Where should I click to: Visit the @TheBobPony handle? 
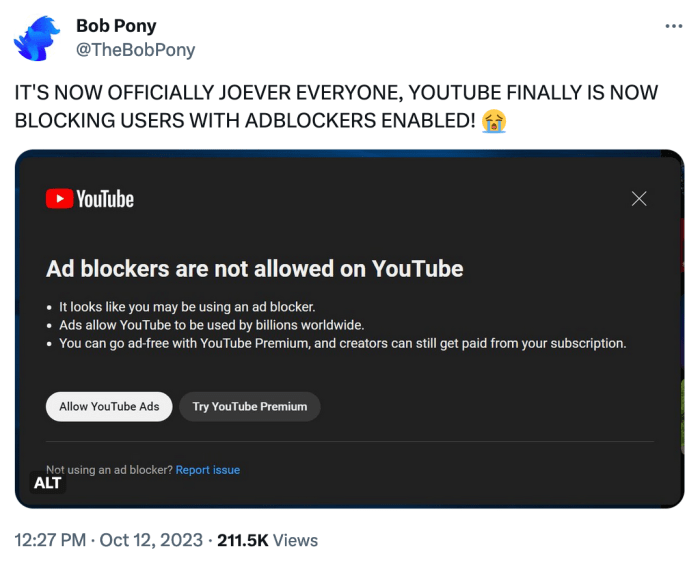pyautogui.click(x=135, y=50)
